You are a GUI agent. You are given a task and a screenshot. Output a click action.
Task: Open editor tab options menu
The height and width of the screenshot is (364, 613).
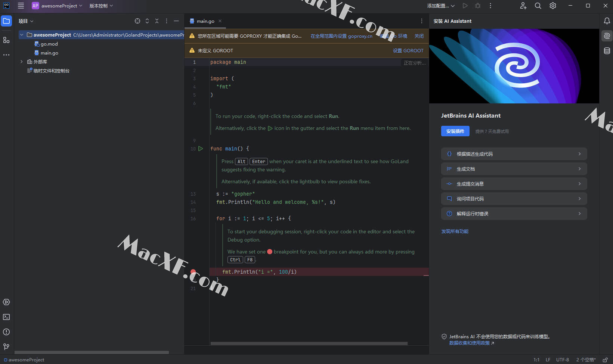pos(422,21)
